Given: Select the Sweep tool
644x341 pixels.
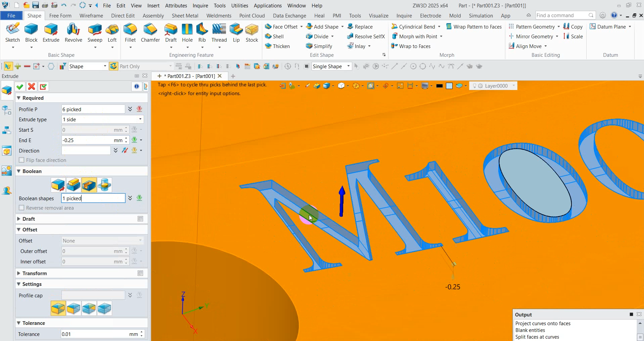Looking at the screenshot, I should 95,33.
